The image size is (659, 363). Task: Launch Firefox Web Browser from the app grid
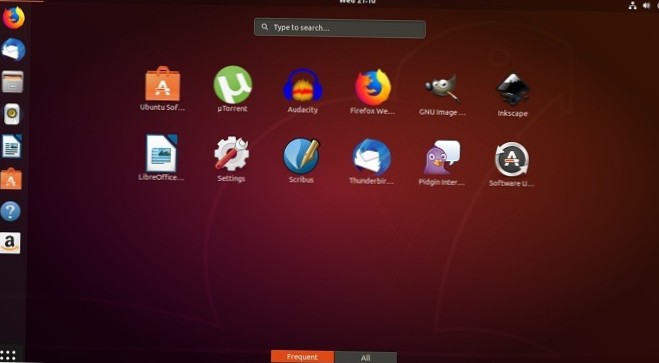373,87
